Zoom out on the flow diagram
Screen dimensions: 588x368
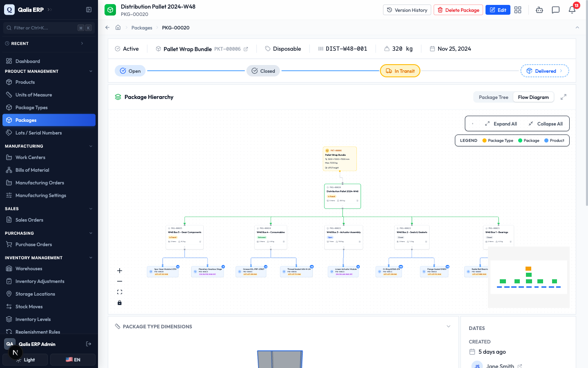point(120,281)
